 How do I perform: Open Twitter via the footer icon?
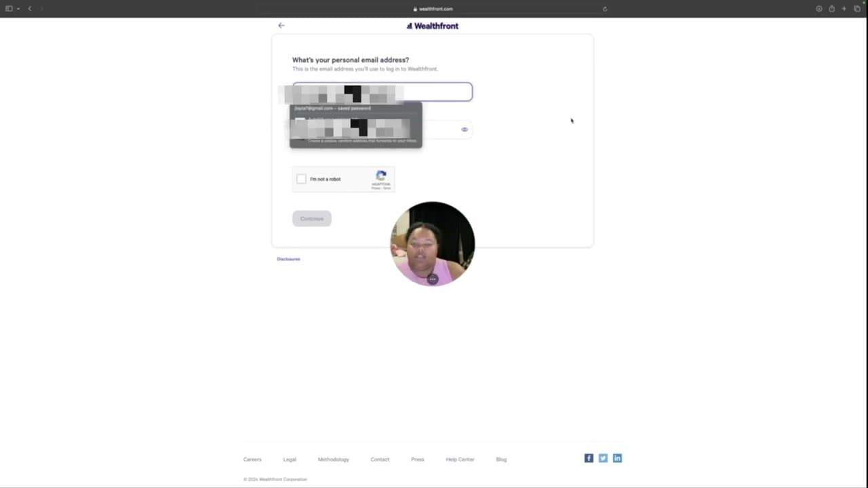click(x=603, y=458)
